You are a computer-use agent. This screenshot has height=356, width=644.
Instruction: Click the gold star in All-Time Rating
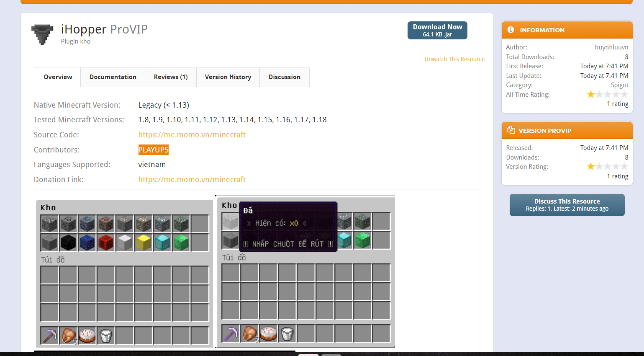coord(591,94)
